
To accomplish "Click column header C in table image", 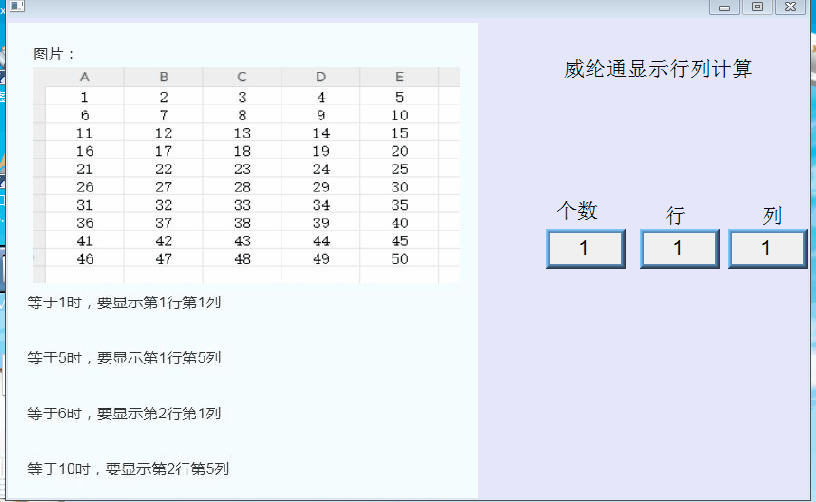I will click(242, 77).
